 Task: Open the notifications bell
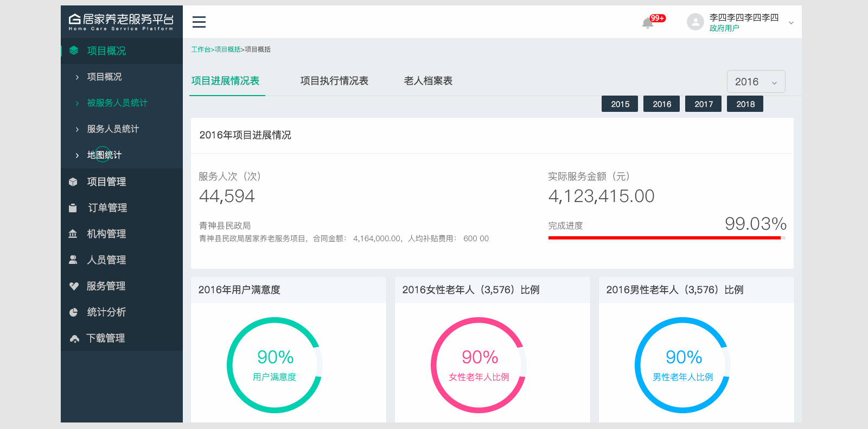[x=647, y=23]
